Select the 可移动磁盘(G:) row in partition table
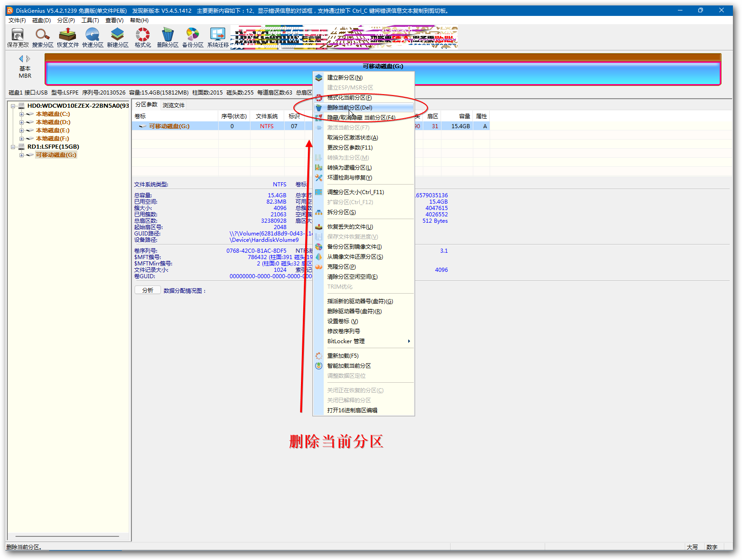Viewport: 742px width, 560px height. click(x=311, y=126)
